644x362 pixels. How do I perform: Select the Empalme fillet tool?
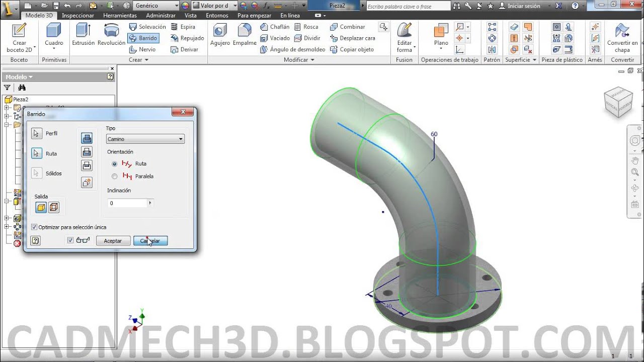[x=245, y=35]
